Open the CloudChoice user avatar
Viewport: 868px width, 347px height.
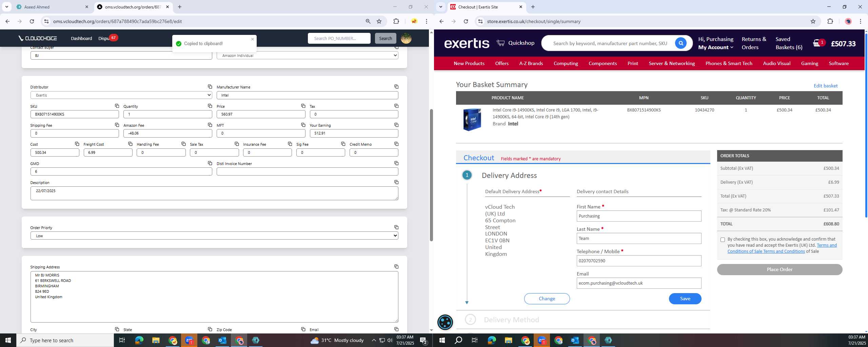pyautogui.click(x=406, y=38)
